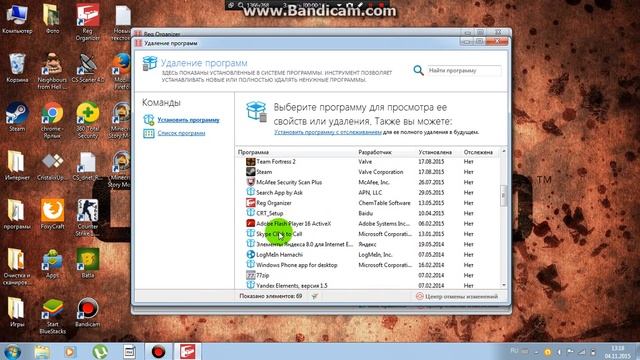The image size is (640, 360).
Task: Open the Корзина recycle bin
Action: 17,68
